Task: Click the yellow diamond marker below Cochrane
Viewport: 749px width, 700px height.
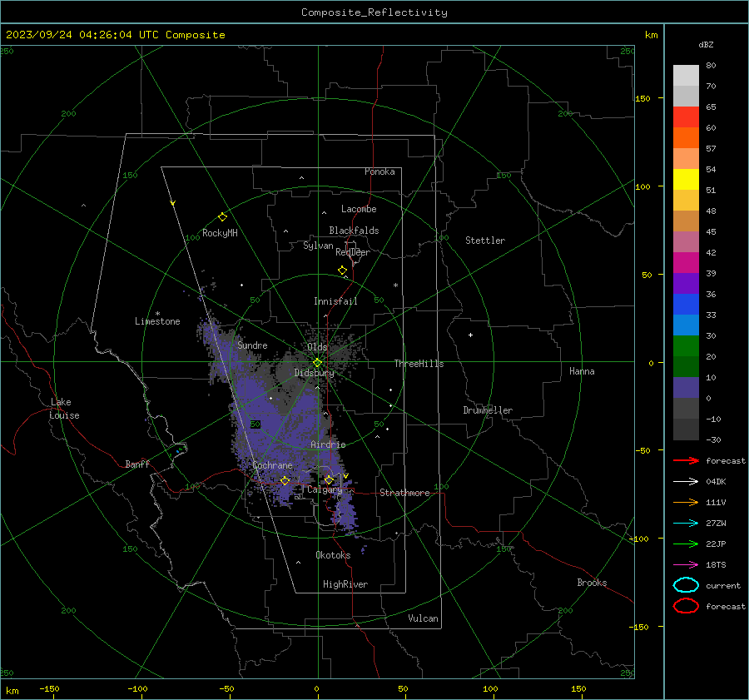Action: (285, 481)
